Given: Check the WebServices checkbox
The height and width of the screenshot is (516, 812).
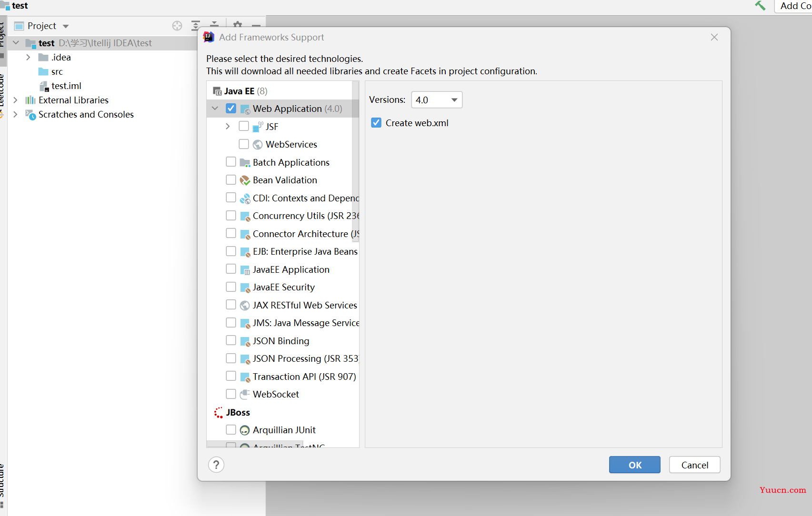Looking at the screenshot, I should pos(244,144).
